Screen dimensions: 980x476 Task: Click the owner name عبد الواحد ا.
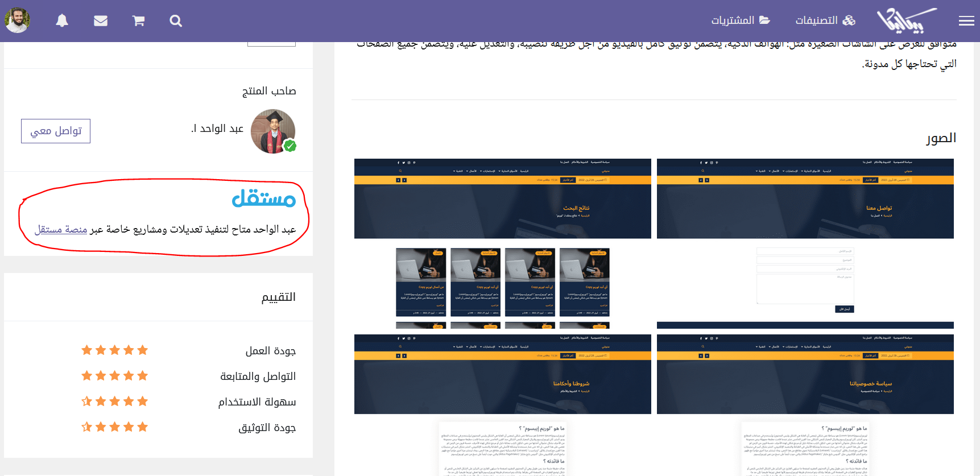coord(217,129)
